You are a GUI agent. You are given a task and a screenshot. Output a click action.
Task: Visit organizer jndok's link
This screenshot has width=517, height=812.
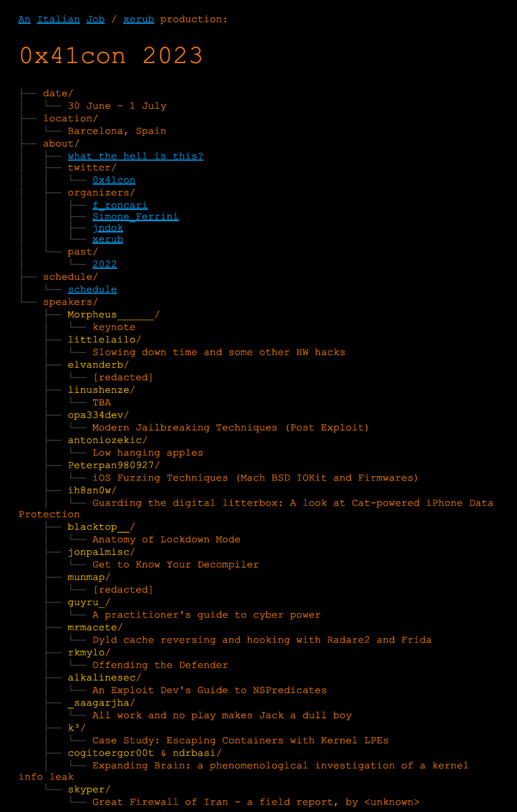point(108,228)
